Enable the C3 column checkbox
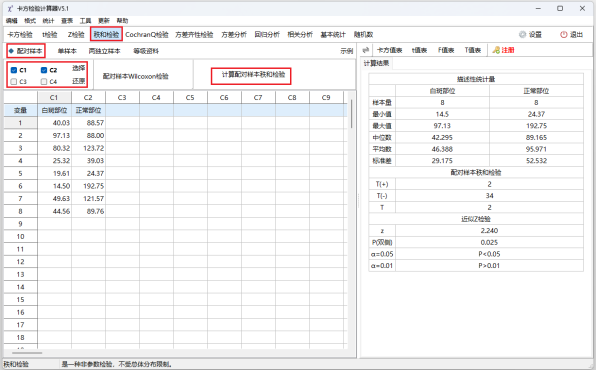596x370 pixels. tap(14, 81)
